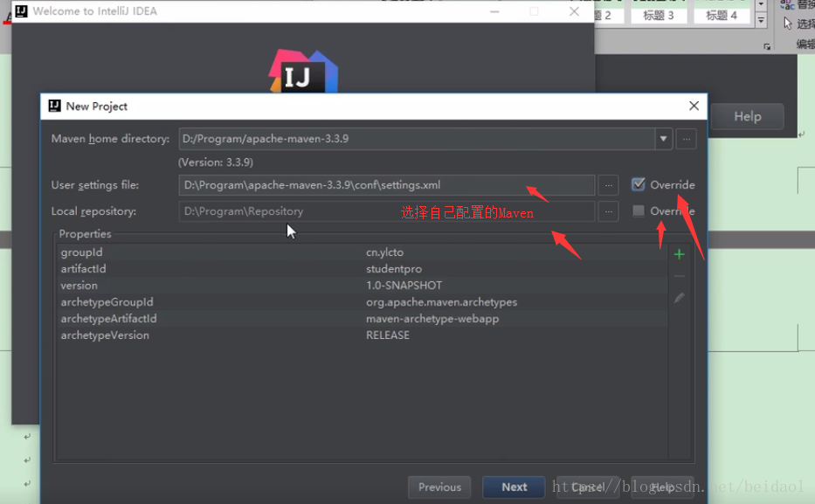Browse for Local repository with ellipsis button

click(608, 211)
